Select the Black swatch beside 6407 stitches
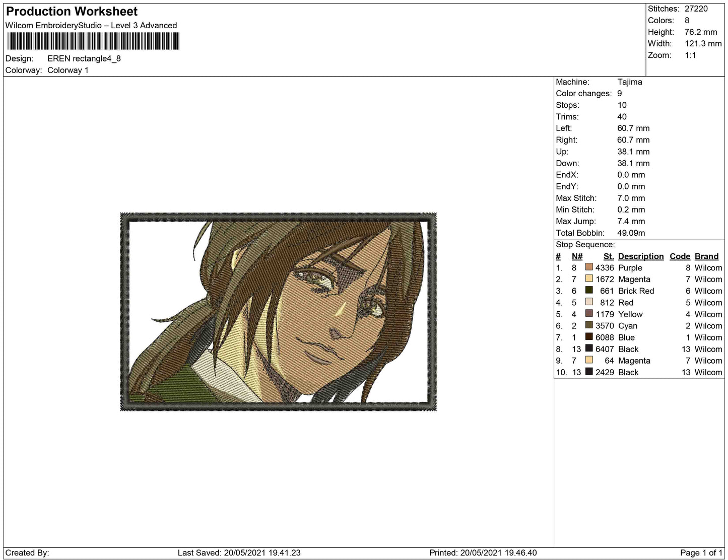The height and width of the screenshot is (560, 728). coord(588,348)
